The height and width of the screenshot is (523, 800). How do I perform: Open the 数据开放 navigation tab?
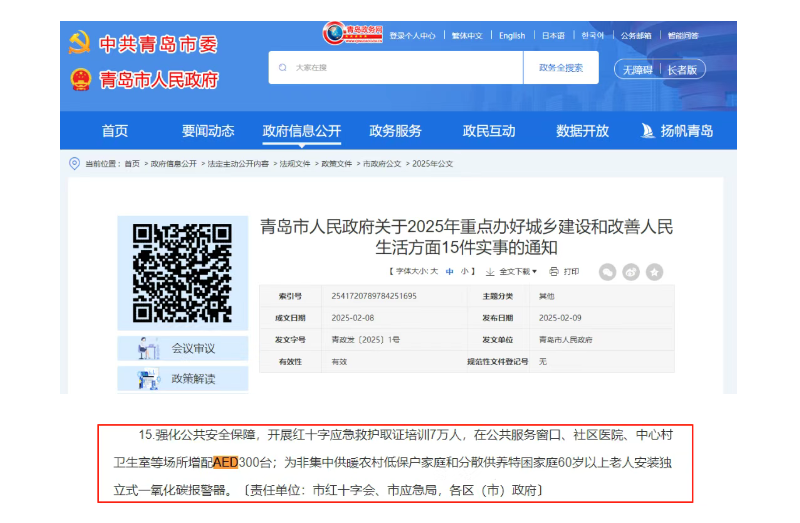tap(582, 131)
